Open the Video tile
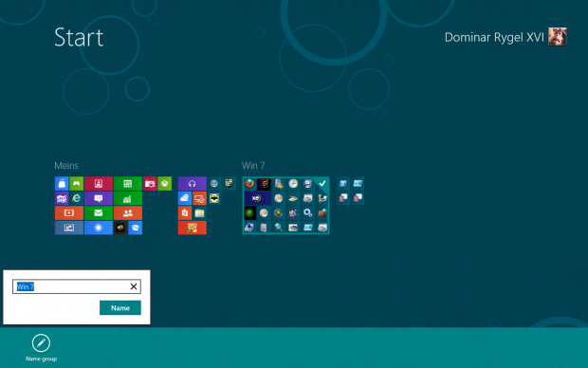588x368 pixels. (x=69, y=212)
